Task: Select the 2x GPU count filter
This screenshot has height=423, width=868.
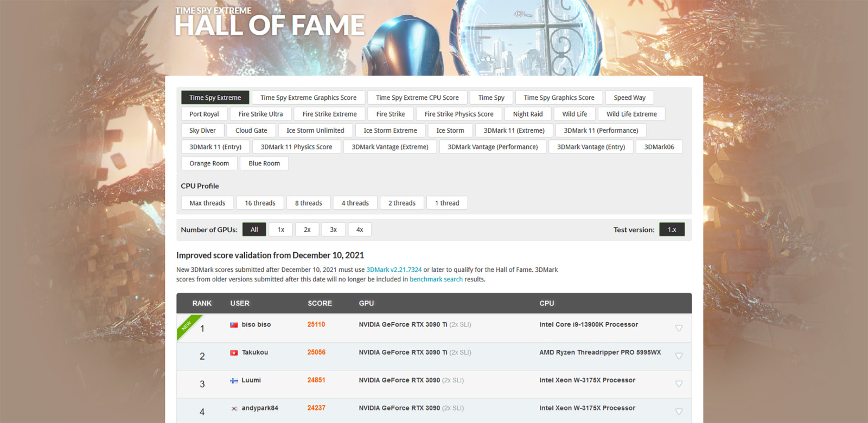Action: click(x=307, y=229)
